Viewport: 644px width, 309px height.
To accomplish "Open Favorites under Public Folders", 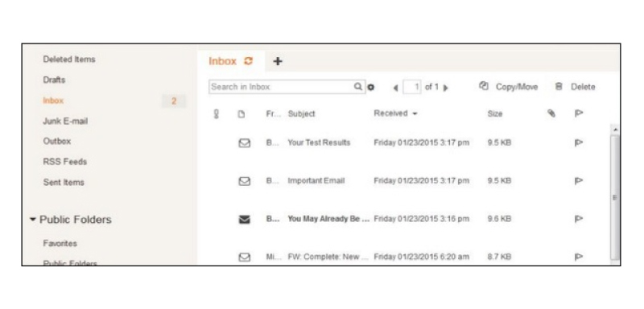I will tap(60, 243).
